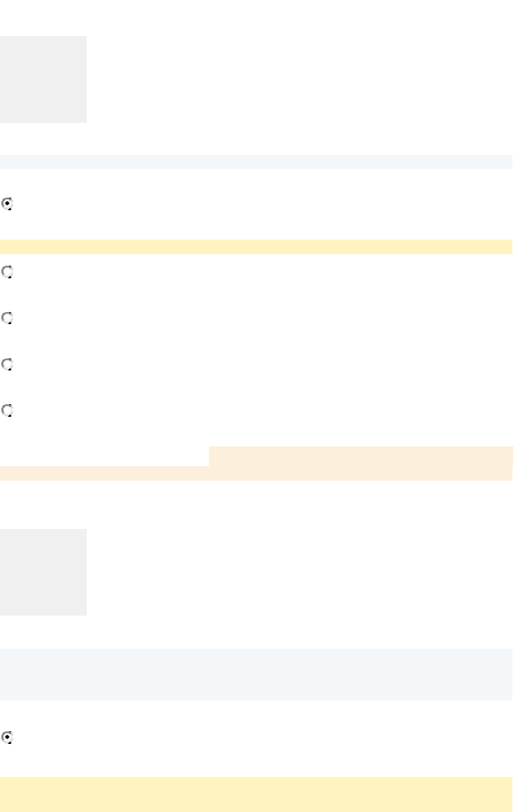Click the blank area right of the lower thumbnail
513x812 pixels.
point(299,572)
